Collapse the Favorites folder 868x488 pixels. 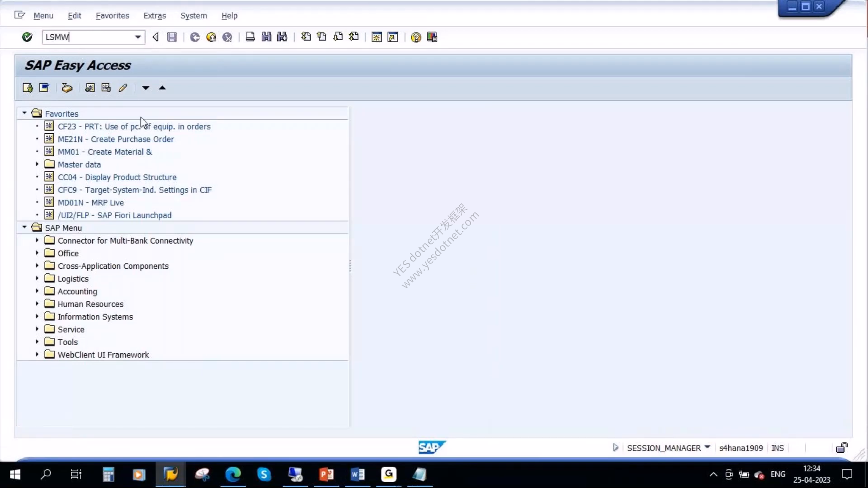[24, 113]
